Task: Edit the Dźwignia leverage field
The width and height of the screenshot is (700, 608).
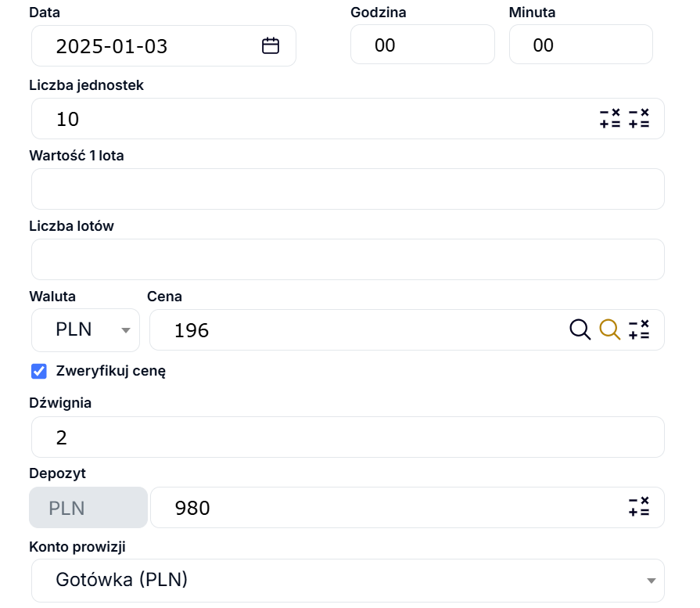Action: pyautogui.click(x=347, y=437)
